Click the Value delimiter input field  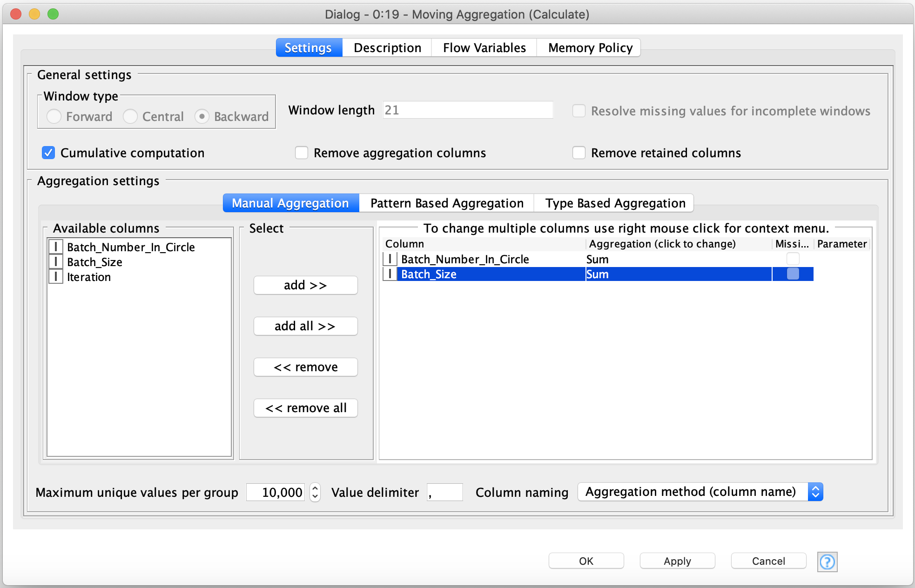click(x=444, y=492)
